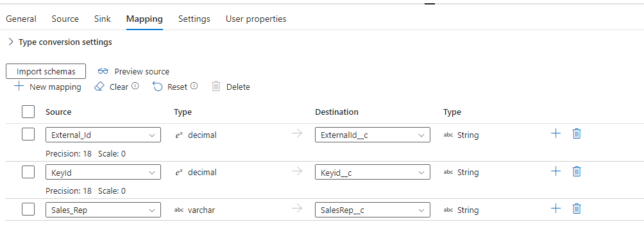Open the Keyid__c destination dropdown
This screenshot has height=238, width=644.
pyautogui.click(x=373, y=173)
